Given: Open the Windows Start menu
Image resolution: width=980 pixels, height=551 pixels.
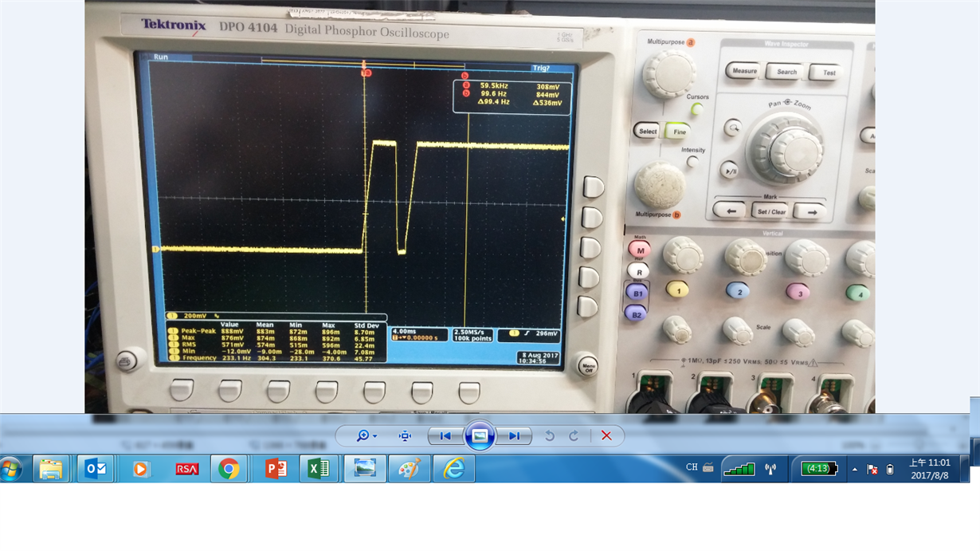Looking at the screenshot, I should 11,469.
